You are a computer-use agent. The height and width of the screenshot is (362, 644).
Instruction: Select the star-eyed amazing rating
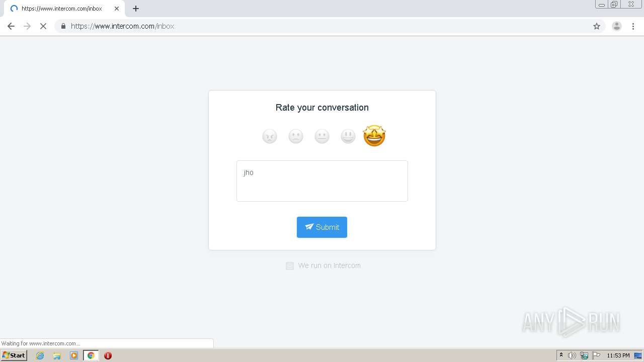[x=374, y=136]
